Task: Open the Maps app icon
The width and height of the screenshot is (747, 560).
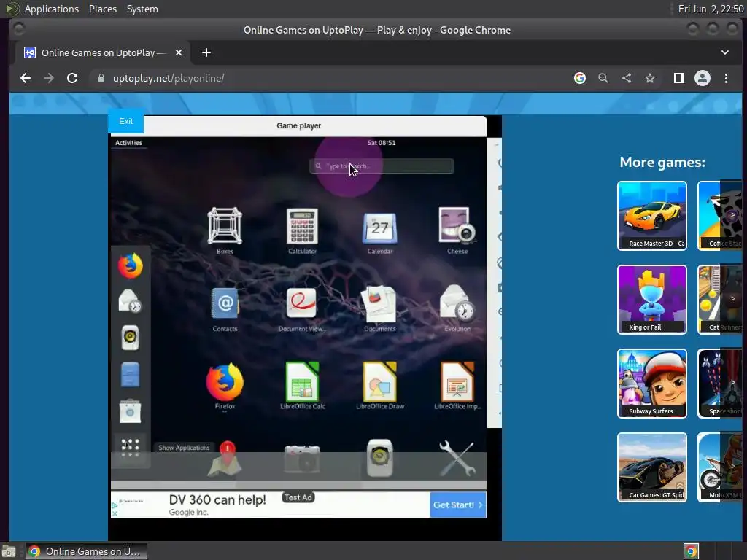Action: (225, 459)
